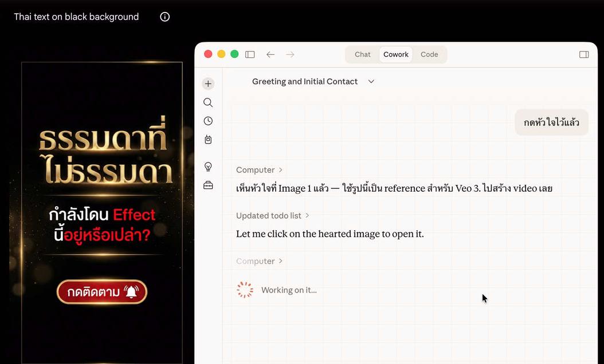This screenshot has height=364, width=604.
Task: Expand the first Computer action details
Action: tap(259, 169)
